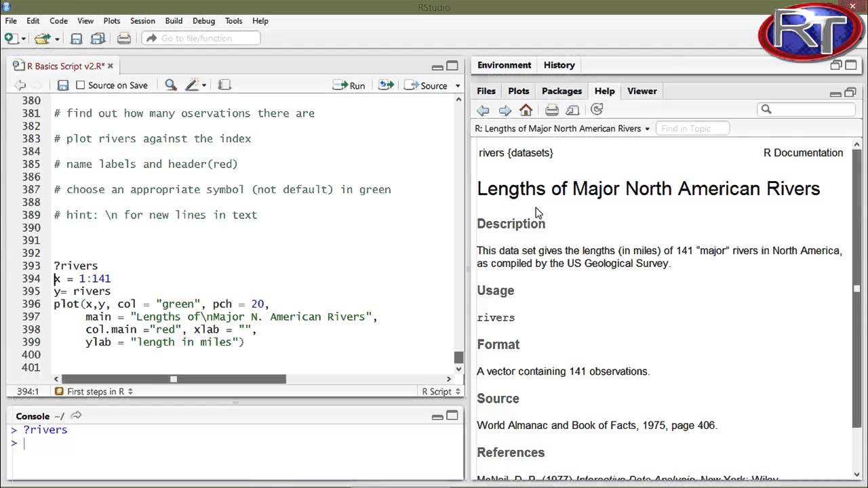Click the Open File folder icon
This screenshot has height=488, width=868.
[x=43, y=39]
